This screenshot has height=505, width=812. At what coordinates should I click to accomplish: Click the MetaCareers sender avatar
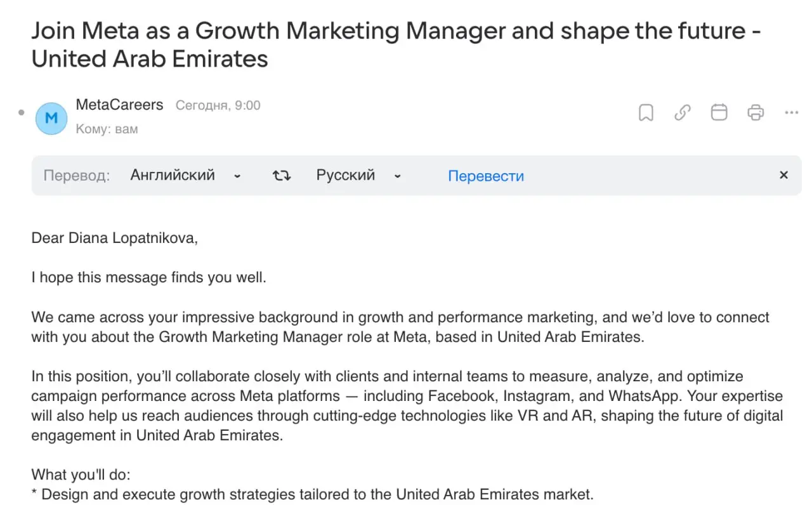tap(51, 119)
